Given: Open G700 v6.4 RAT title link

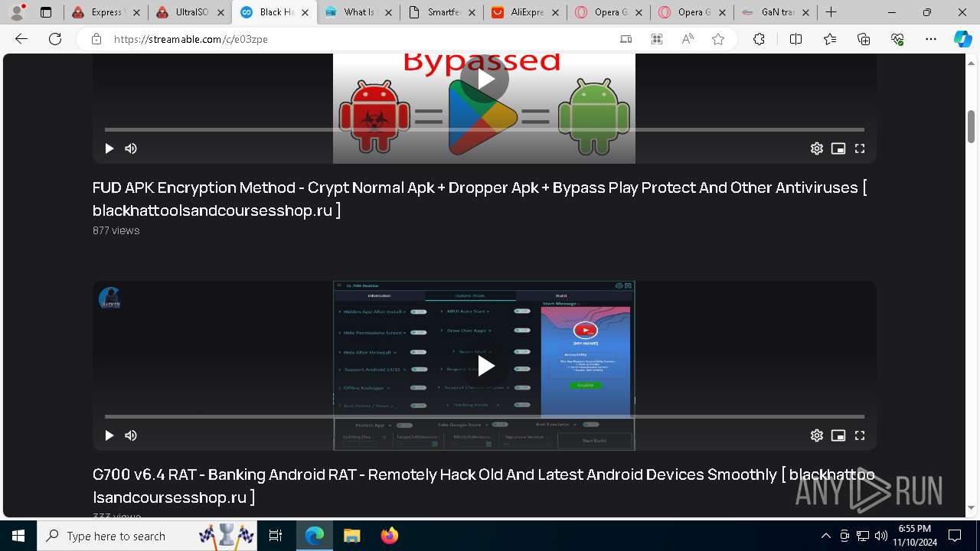Looking at the screenshot, I should pos(484,486).
